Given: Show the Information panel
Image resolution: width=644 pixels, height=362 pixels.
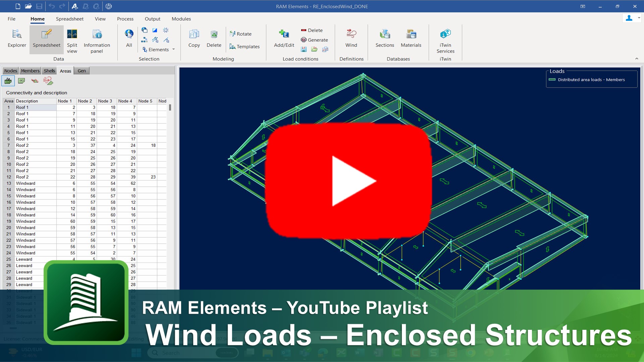Looking at the screenshot, I should (x=97, y=41).
